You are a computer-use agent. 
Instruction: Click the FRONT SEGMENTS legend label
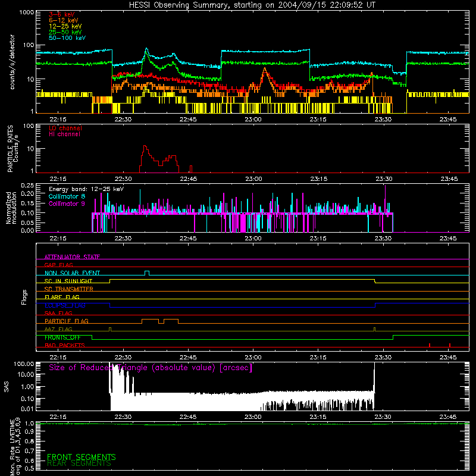[x=82, y=457]
